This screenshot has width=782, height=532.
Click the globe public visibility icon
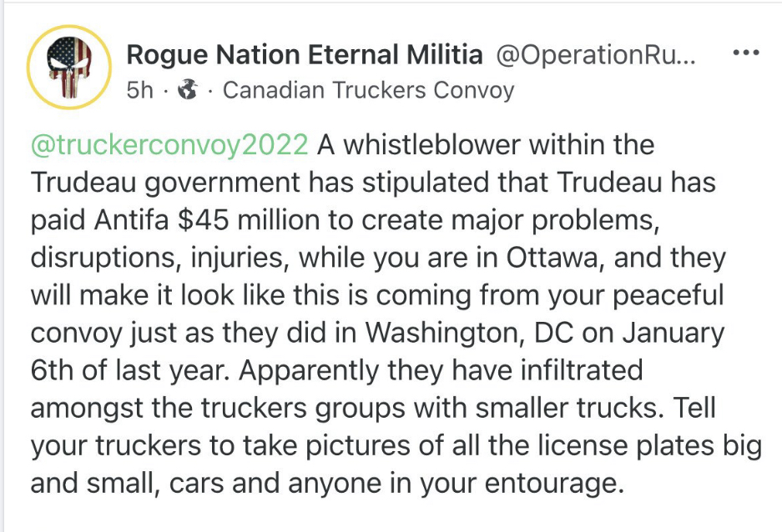(x=189, y=89)
